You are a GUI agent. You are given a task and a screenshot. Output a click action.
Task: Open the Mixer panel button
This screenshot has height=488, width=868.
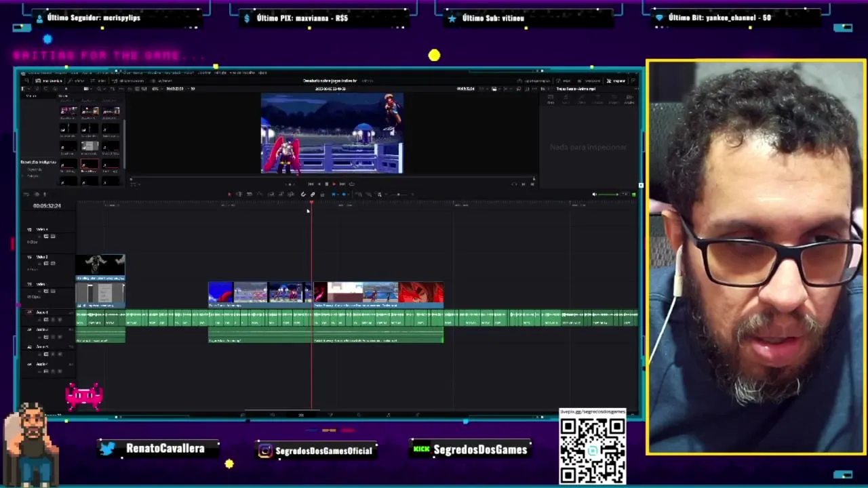(x=564, y=81)
